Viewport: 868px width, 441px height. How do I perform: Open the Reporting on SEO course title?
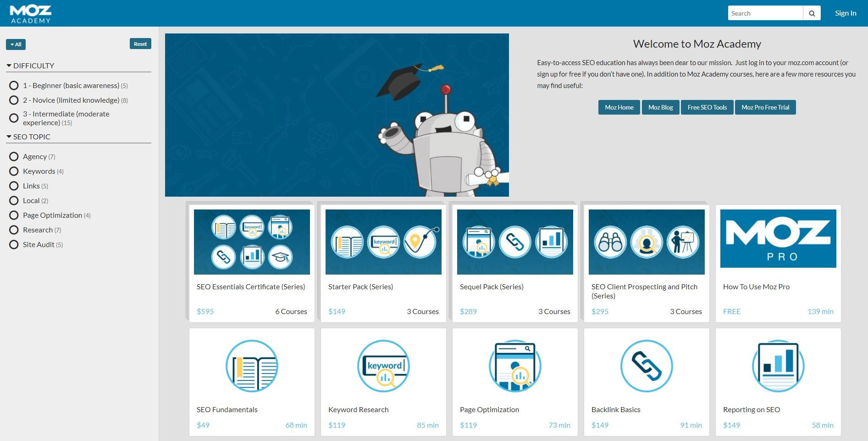[751, 410]
